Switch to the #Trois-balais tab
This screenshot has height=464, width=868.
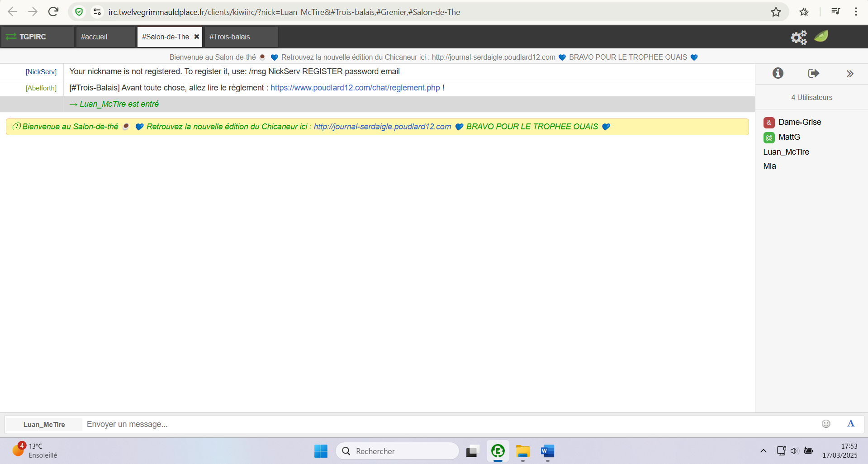pos(230,37)
